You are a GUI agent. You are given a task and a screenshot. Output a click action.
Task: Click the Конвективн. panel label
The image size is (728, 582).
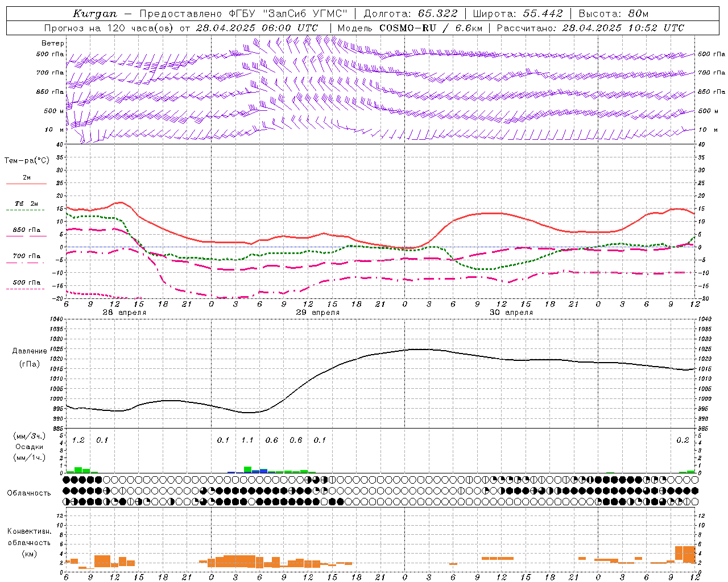(x=29, y=531)
